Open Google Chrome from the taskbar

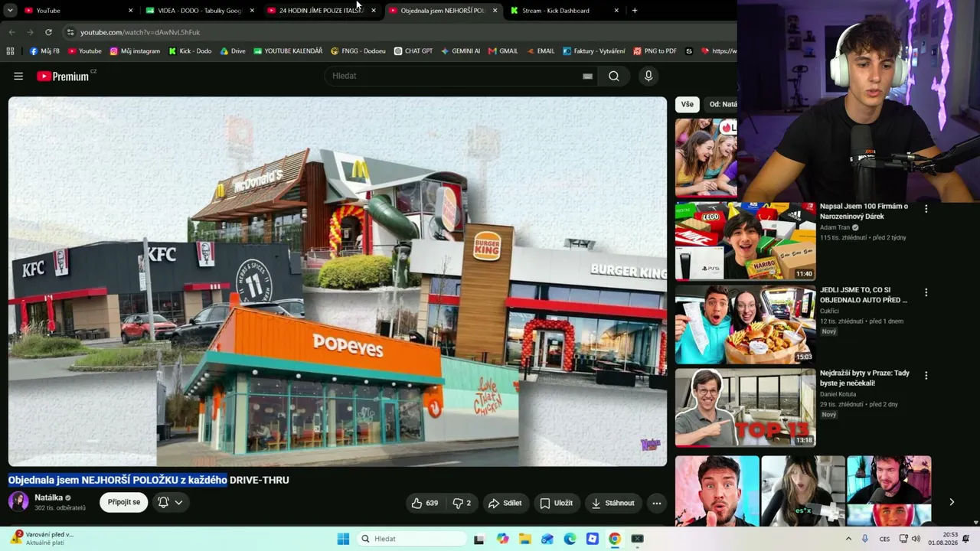(614, 539)
